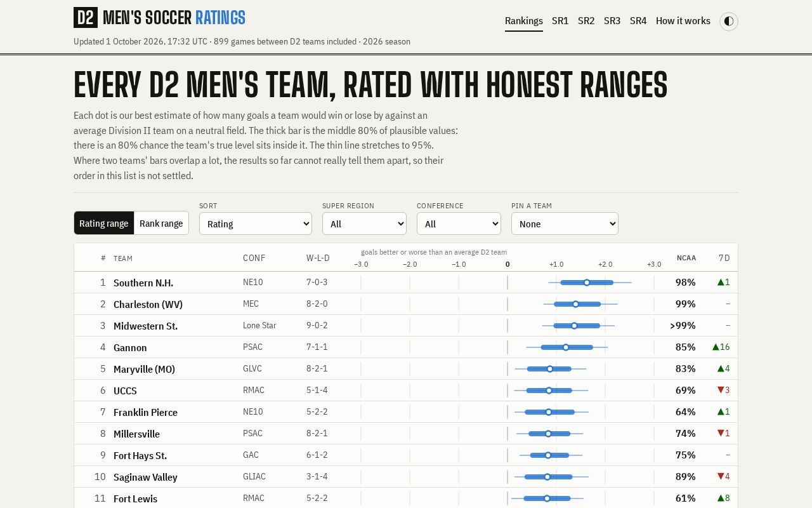This screenshot has height=508, width=812.
Task: Click the W-L-D column header
Action: [x=318, y=258]
